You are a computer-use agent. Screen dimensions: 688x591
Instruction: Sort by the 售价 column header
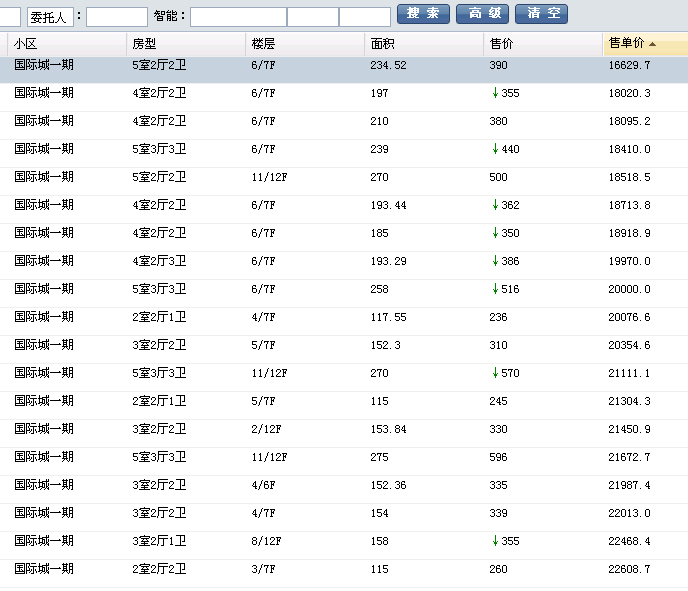tap(543, 44)
